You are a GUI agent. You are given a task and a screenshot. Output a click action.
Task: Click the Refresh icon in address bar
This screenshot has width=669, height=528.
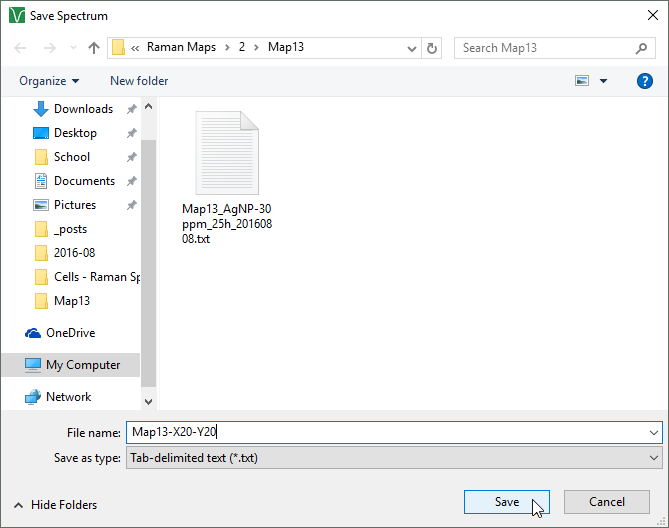point(432,48)
